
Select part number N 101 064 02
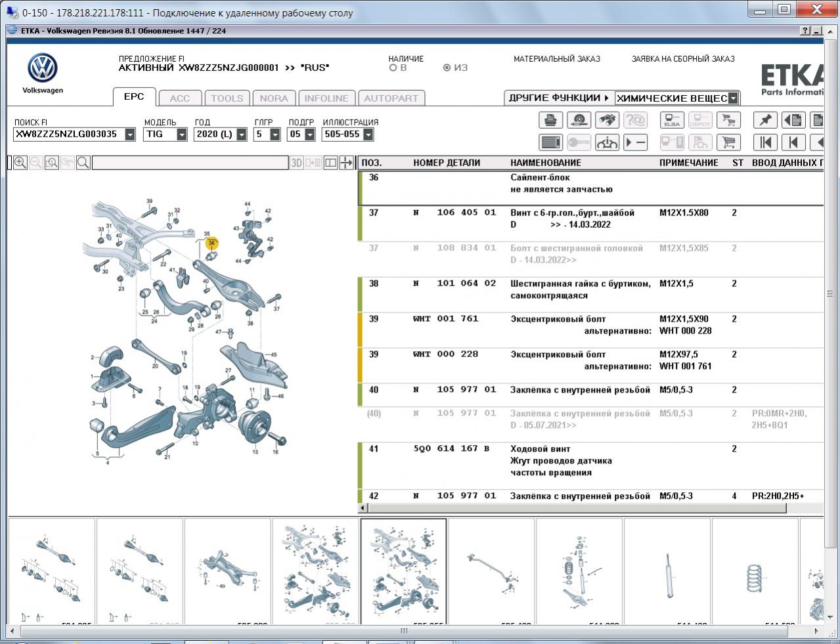454,284
